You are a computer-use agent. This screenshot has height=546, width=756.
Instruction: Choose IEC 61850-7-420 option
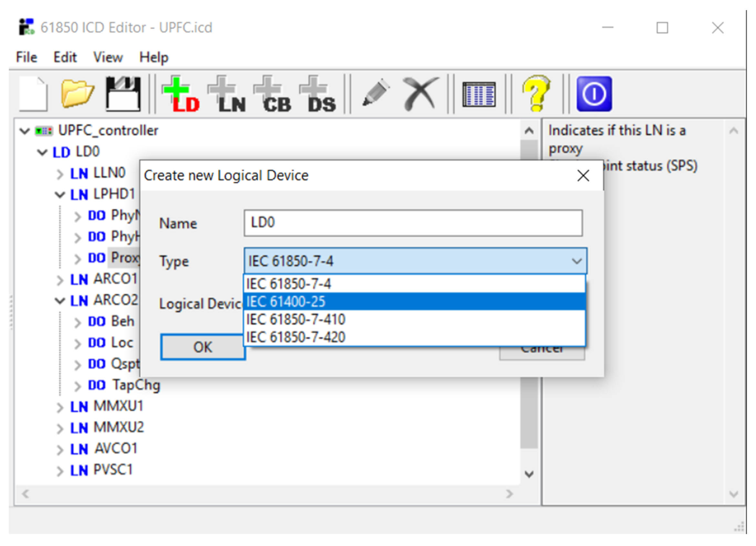point(296,337)
